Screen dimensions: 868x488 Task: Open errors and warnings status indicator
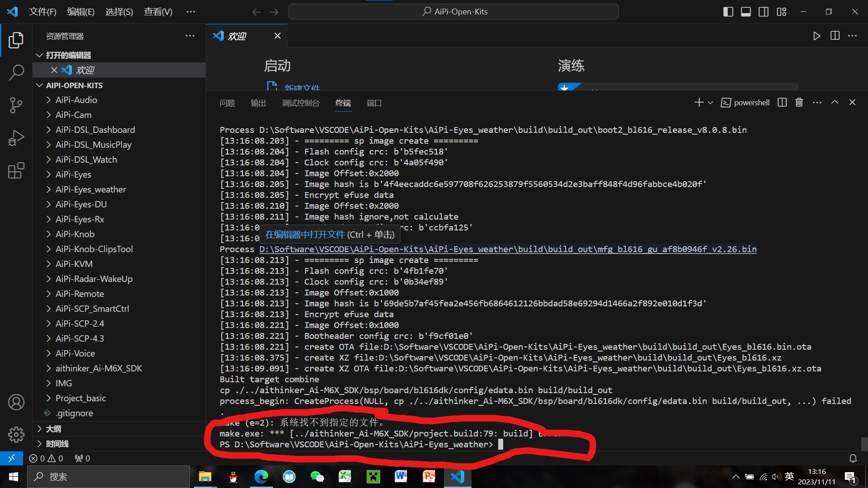click(46, 458)
